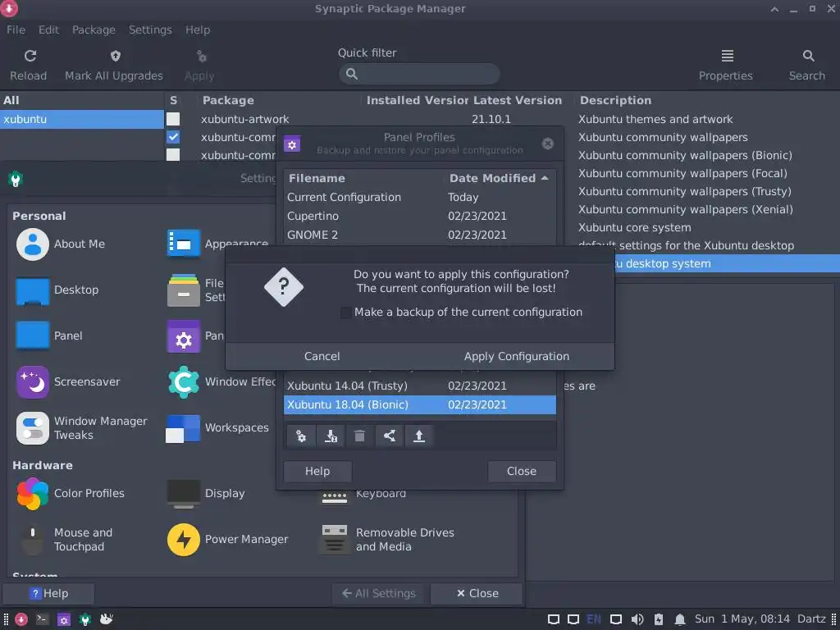This screenshot has width=840, height=630.
Task: Click the Panel Profiles icon in the taskbar
Action: tap(64, 620)
